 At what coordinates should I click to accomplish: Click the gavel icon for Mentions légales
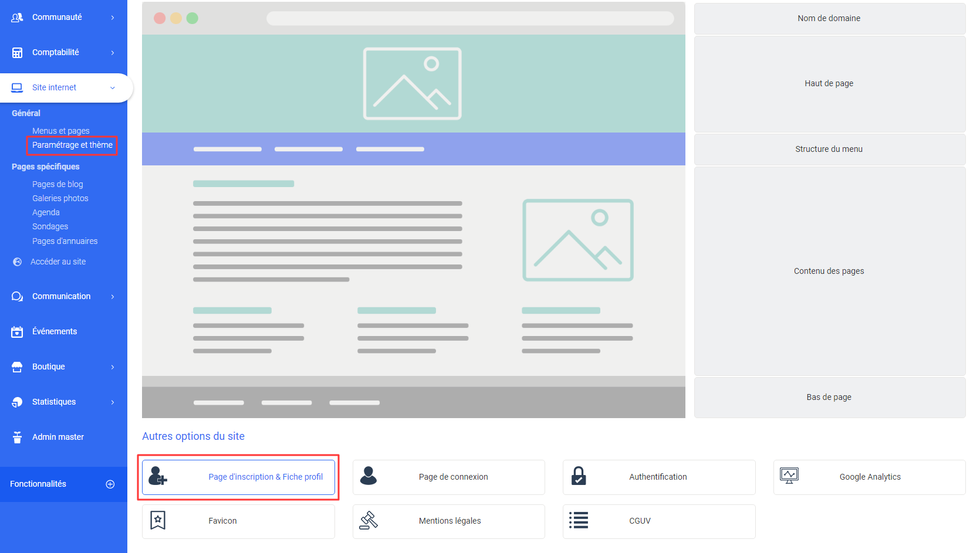(369, 520)
